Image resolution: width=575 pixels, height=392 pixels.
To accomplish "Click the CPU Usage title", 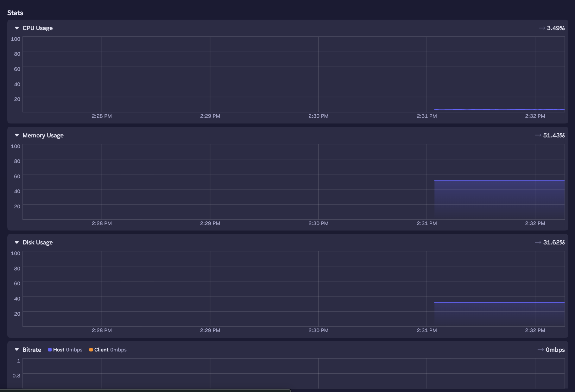I will point(38,28).
